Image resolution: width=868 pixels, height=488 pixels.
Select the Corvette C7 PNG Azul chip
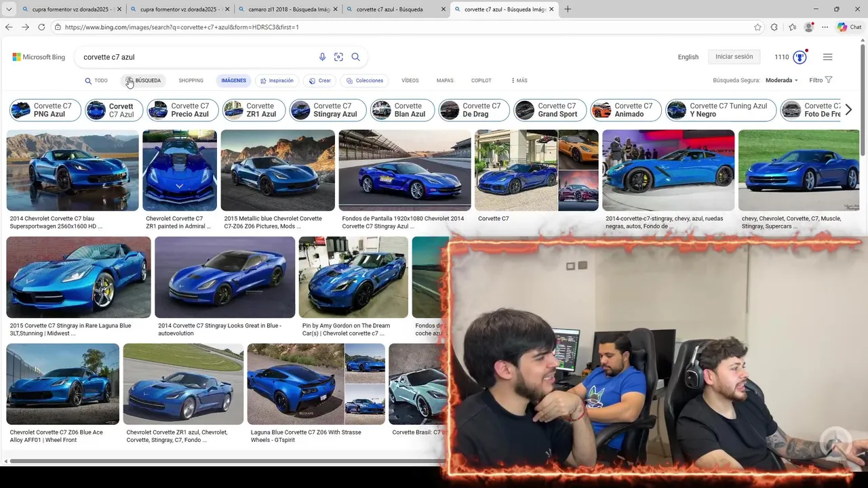click(45, 110)
